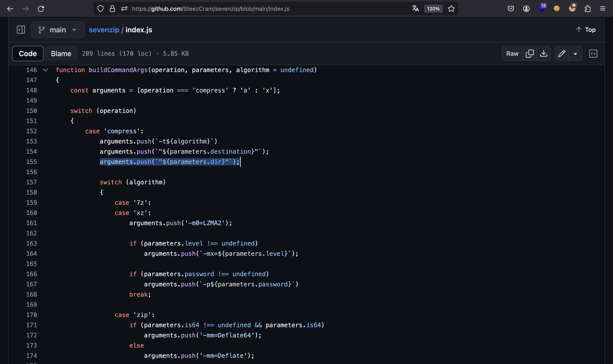Viewport: 613px width, 364px height.
Task: Switch to Blame view
Action: coord(61,53)
